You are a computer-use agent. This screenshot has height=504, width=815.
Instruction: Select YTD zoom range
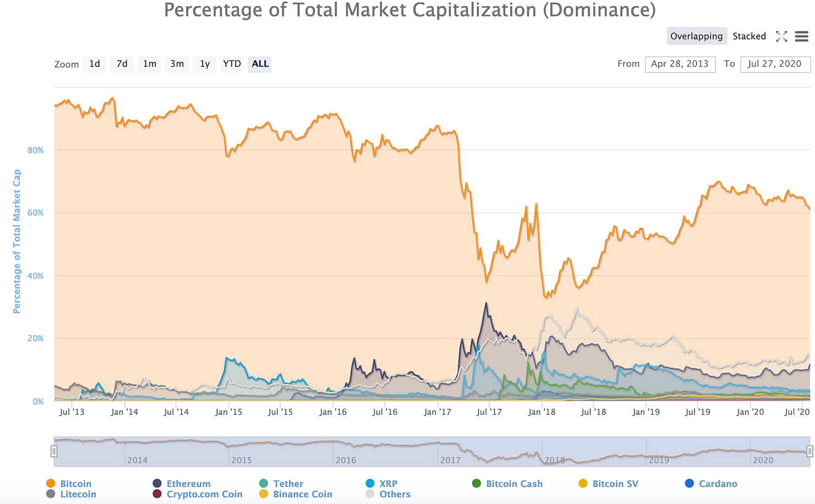point(232,64)
